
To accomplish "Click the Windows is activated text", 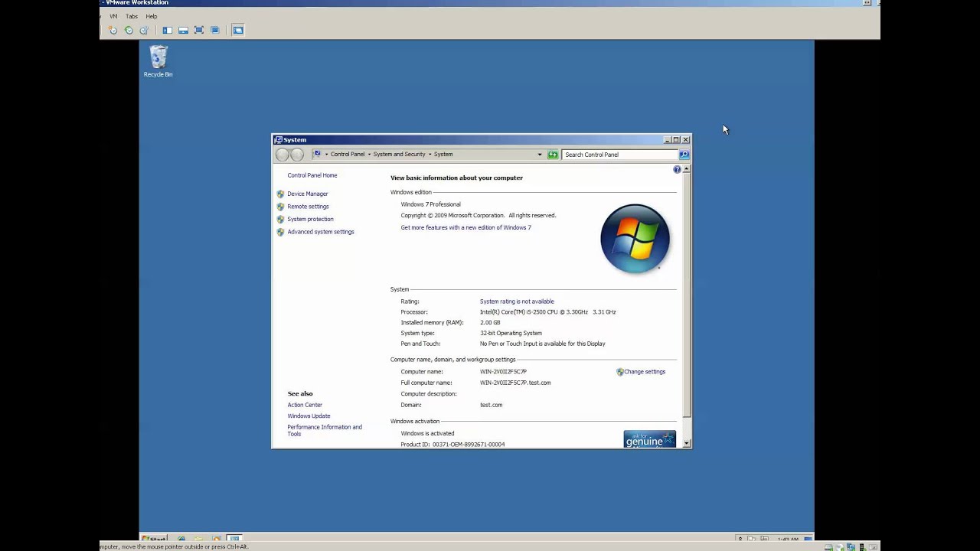I will coord(427,433).
